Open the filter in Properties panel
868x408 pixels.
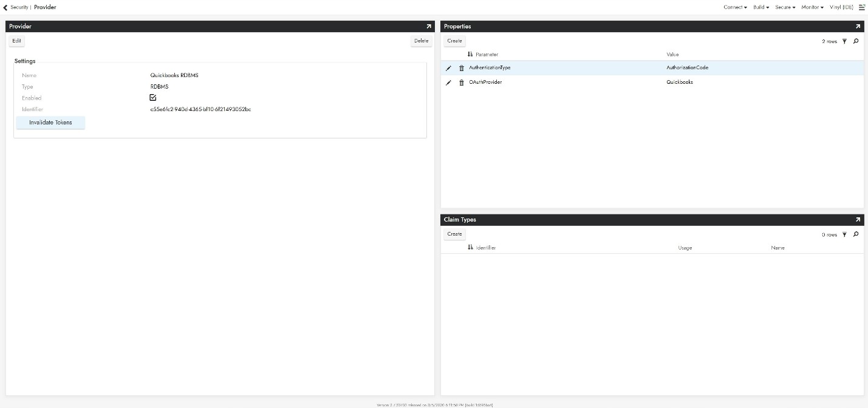(844, 41)
